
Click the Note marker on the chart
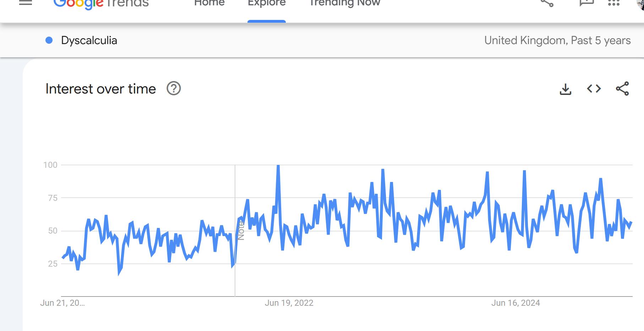click(x=241, y=230)
